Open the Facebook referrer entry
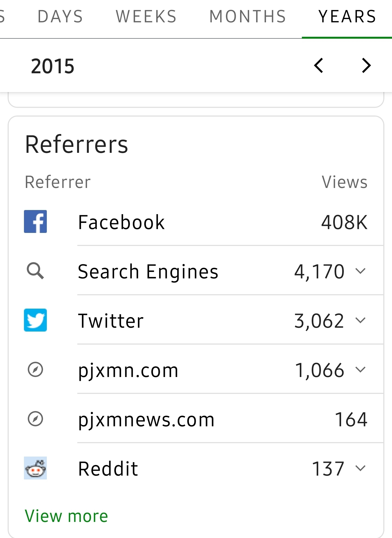The width and height of the screenshot is (392, 538). point(121,222)
